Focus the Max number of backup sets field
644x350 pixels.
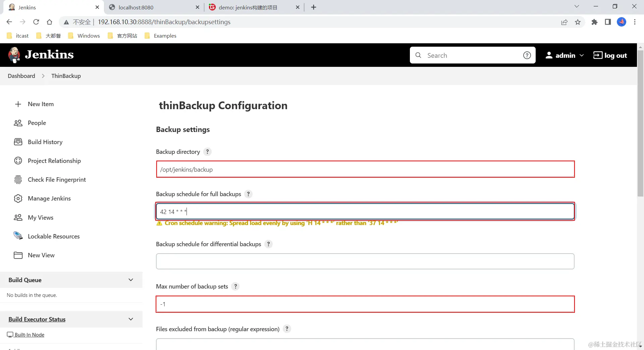point(365,304)
